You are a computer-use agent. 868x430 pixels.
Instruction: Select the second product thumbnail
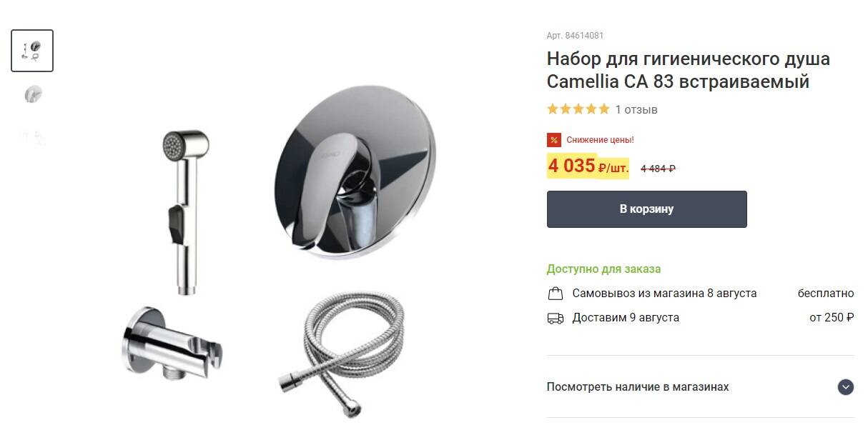pyautogui.click(x=32, y=94)
